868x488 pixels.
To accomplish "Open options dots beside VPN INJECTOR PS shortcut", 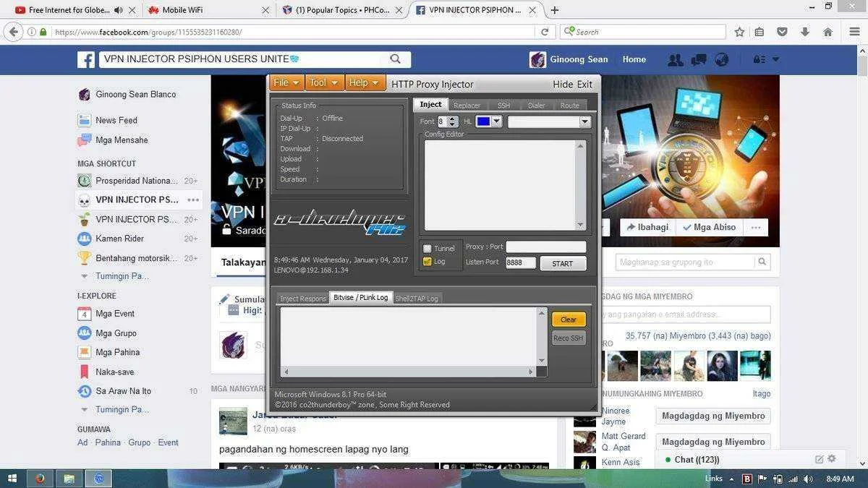I will click(192, 200).
